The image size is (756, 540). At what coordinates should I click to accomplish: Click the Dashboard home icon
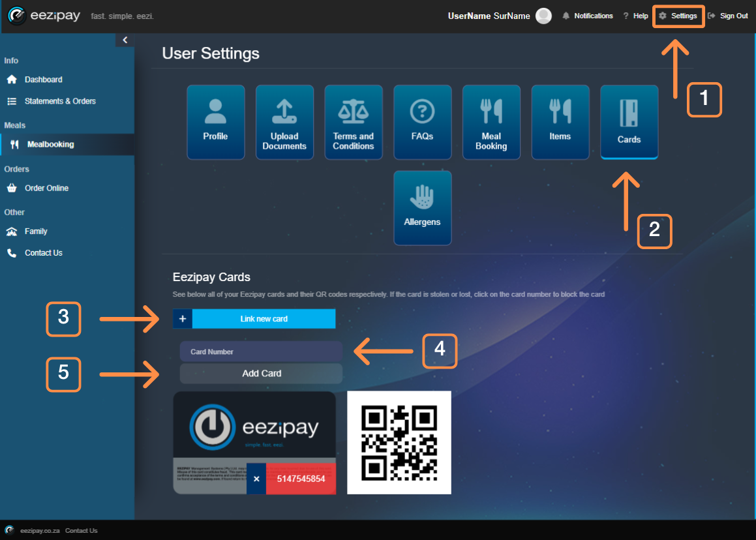click(x=12, y=80)
